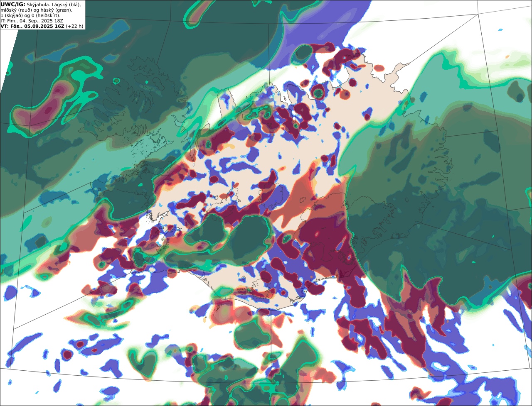Click the line '1 (skýjað) og 0 (heiðskírt).'
Screen dimensions: 532x406
tap(30, 15)
